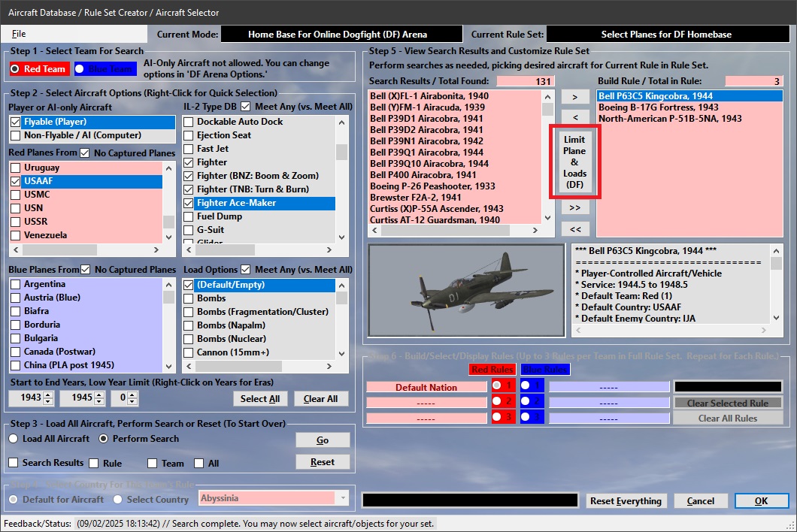The width and height of the screenshot is (797, 532).
Task: Remove aircraft with < button
Action: [x=575, y=117]
